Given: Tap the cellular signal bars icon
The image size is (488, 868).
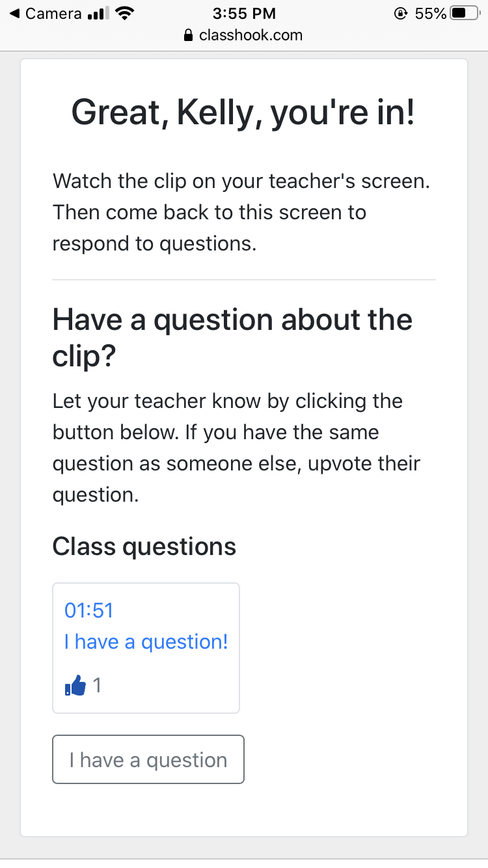Looking at the screenshot, I should pos(98,14).
